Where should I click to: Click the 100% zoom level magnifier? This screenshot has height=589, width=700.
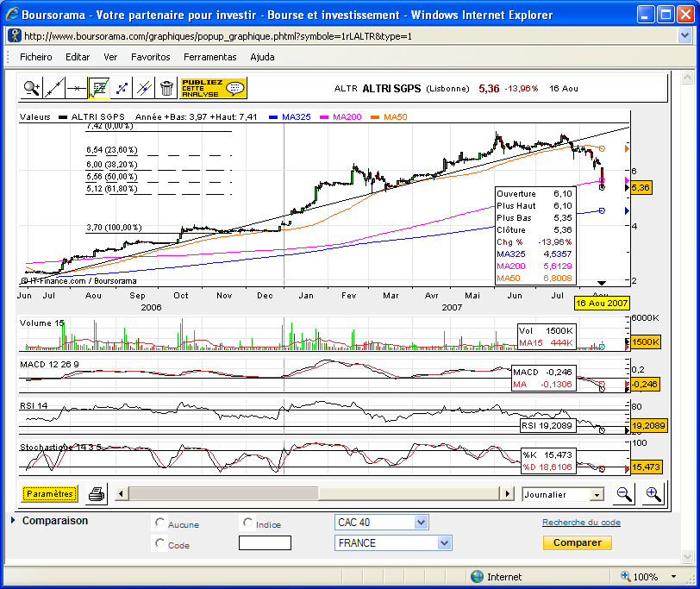(x=626, y=576)
